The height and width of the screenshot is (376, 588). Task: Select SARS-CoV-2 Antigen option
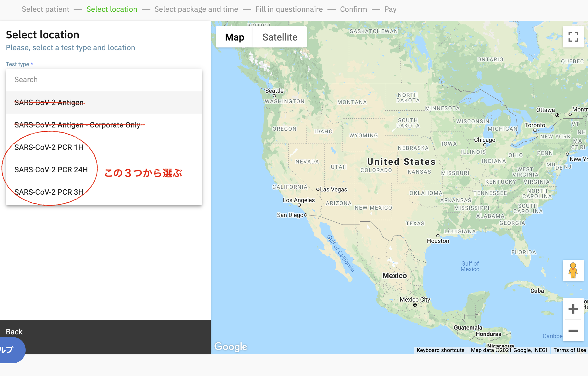click(49, 102)
